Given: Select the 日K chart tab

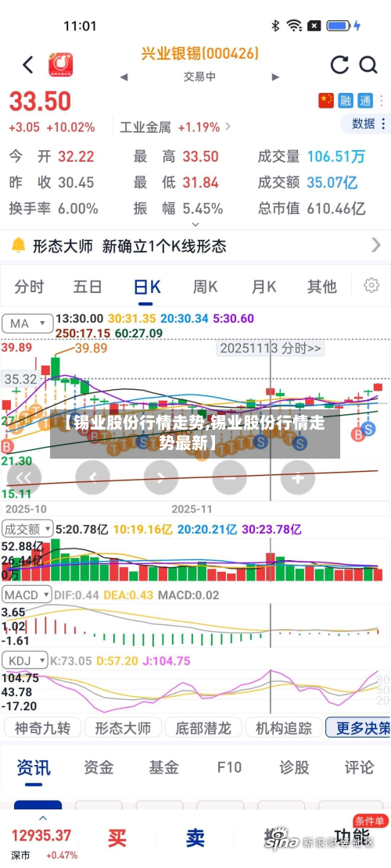Looking at the screenshot, I should coord(147,287).
